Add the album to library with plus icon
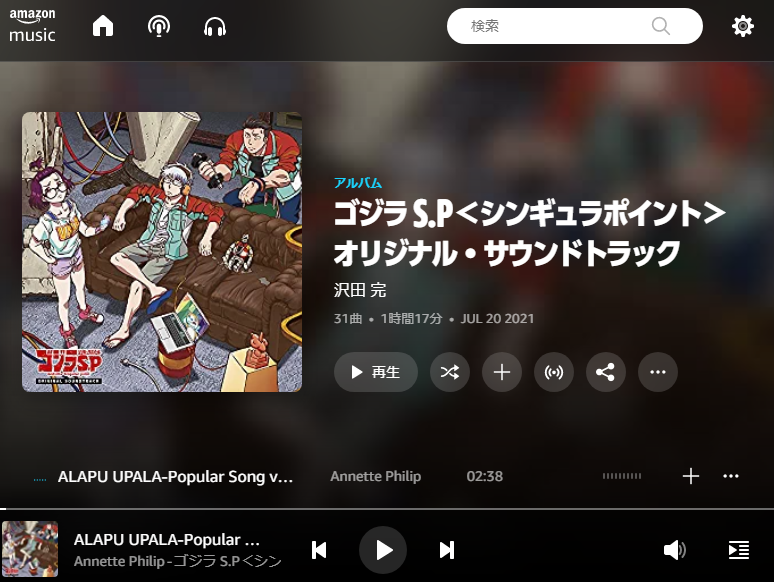 [502, 372]
